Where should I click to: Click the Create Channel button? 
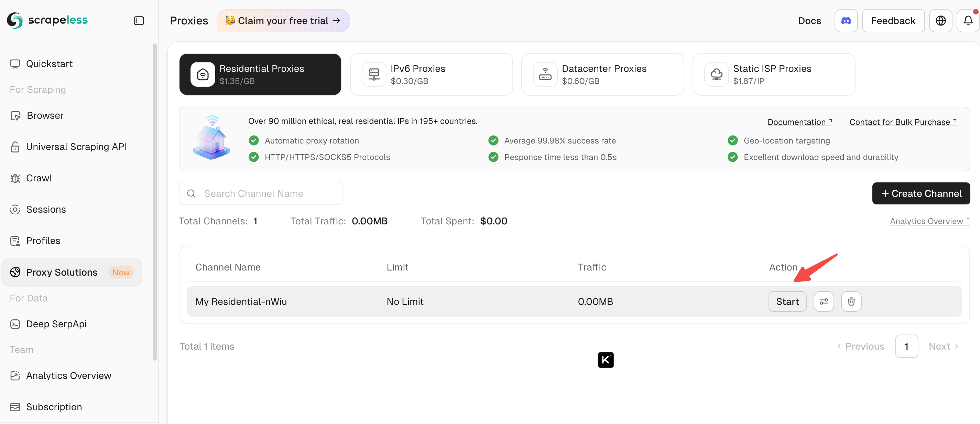tap(921, 193)
